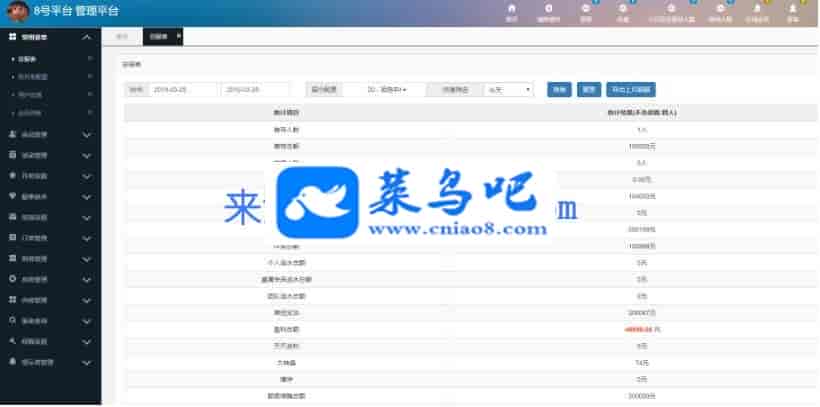Click the widest blue export button

coord(631,90)
